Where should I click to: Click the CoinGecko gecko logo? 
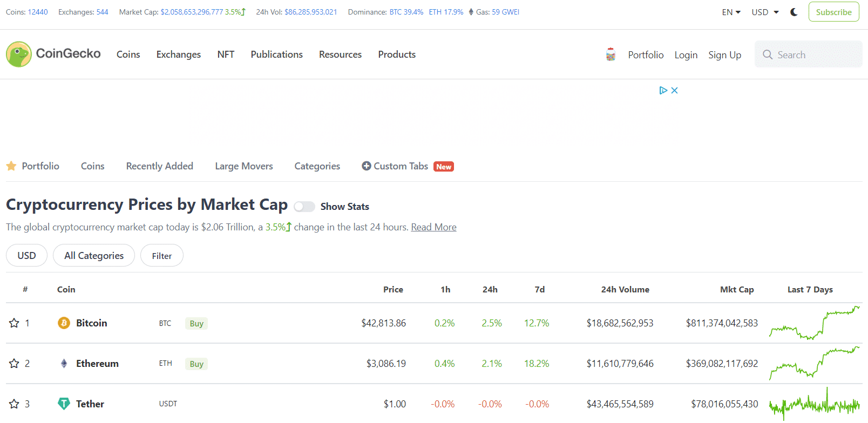19,54
